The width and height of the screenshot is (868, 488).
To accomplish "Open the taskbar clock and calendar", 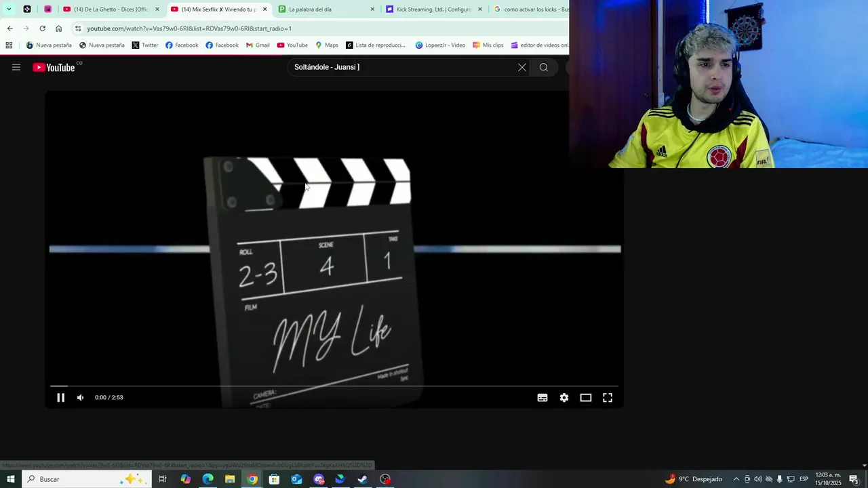I will 828,479.
